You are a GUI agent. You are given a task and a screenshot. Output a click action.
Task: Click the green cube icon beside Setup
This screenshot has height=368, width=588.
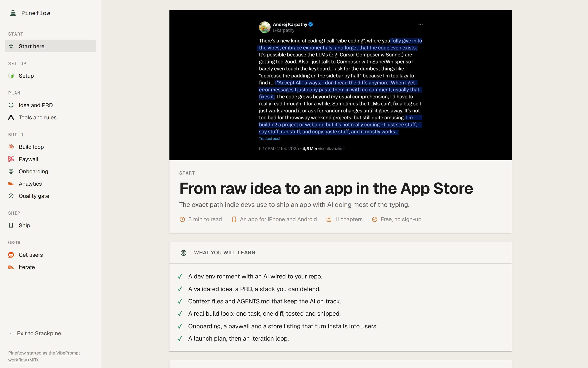click(11, 76)
